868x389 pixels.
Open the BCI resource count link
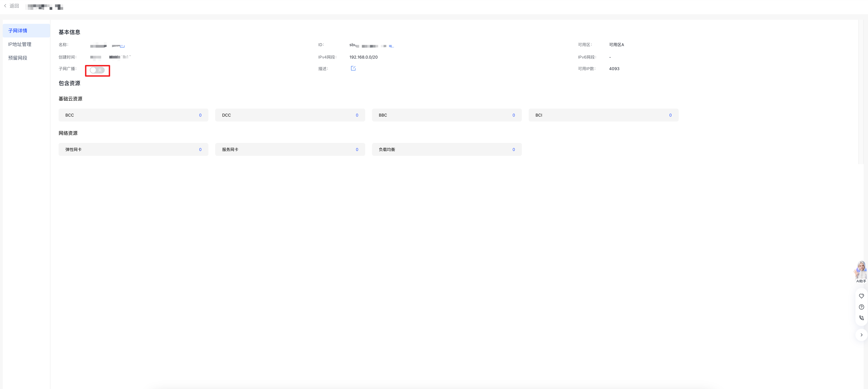pos(670,115)
